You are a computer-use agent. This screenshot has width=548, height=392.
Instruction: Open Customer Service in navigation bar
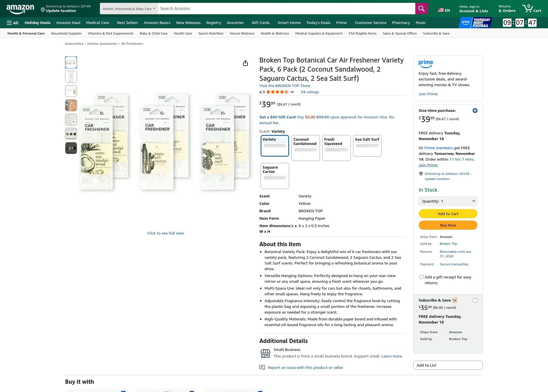tap(370, 23)
